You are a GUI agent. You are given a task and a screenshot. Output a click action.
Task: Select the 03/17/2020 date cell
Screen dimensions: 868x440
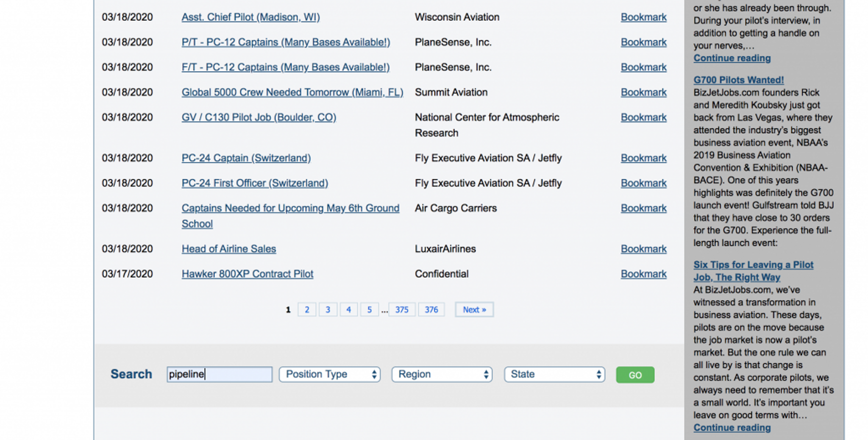pos(127,273)
